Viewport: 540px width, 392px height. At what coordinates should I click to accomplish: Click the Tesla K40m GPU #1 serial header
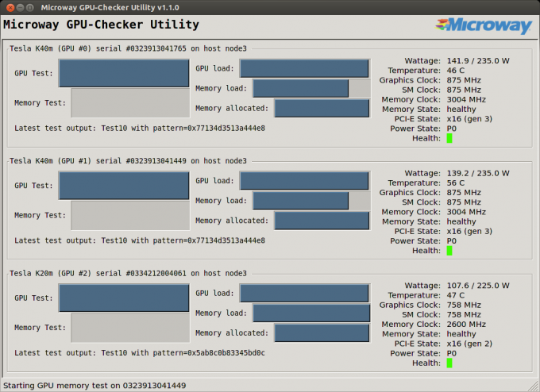pyautogui.click(x=128, y=161)
